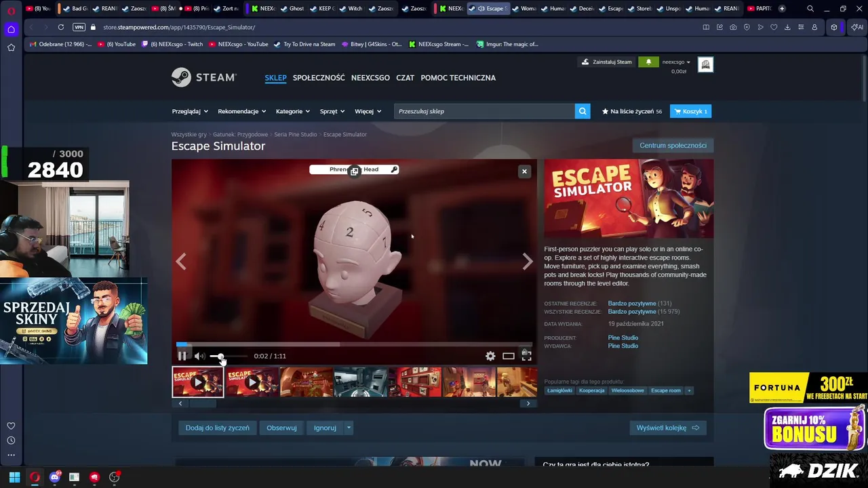The image size is (868, 488).
Task: Focus the Przeszukaj sklep search field
Action: [484, 111]
